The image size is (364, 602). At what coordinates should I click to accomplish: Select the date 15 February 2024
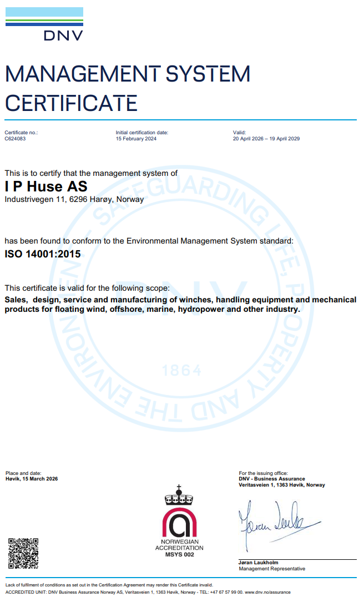coord(136,139)
